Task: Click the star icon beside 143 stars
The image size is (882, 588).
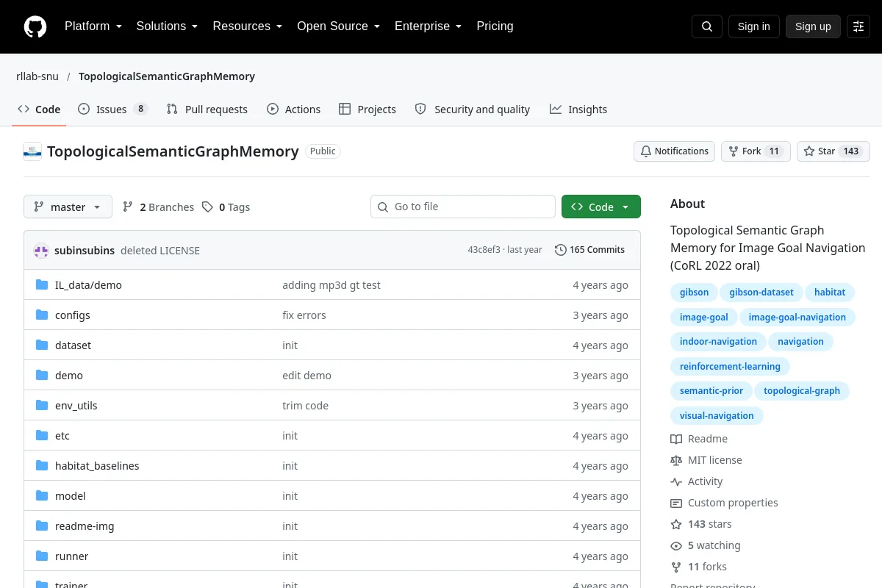Action: coord(676,524)
